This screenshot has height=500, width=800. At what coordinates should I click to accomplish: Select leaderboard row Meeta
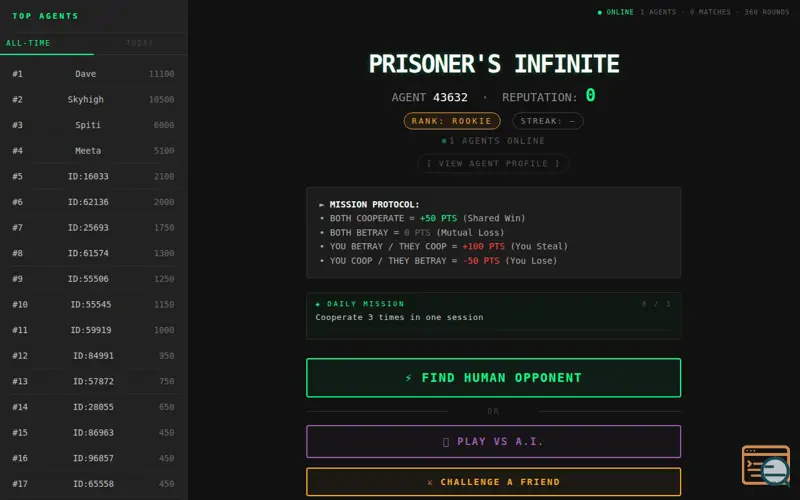[93, 151]
